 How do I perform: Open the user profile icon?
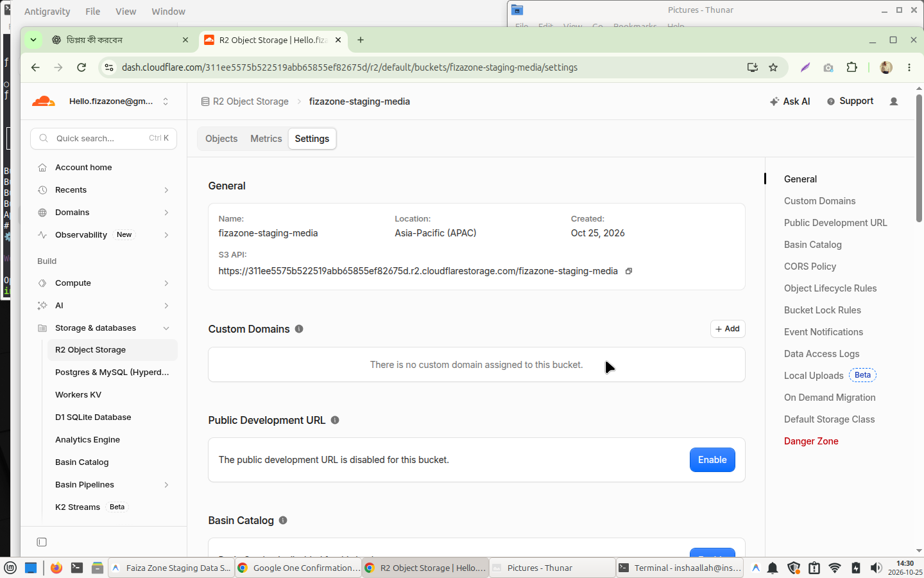894,101
